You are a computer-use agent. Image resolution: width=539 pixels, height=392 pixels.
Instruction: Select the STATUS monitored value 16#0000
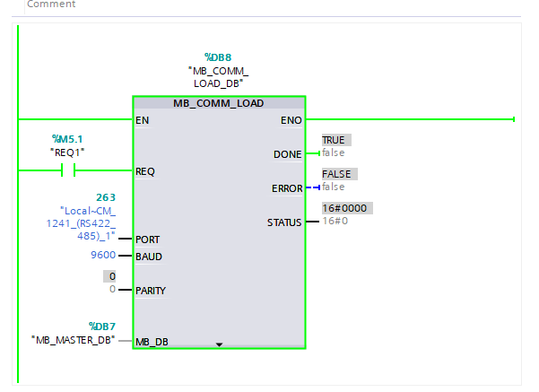point(347,208)
